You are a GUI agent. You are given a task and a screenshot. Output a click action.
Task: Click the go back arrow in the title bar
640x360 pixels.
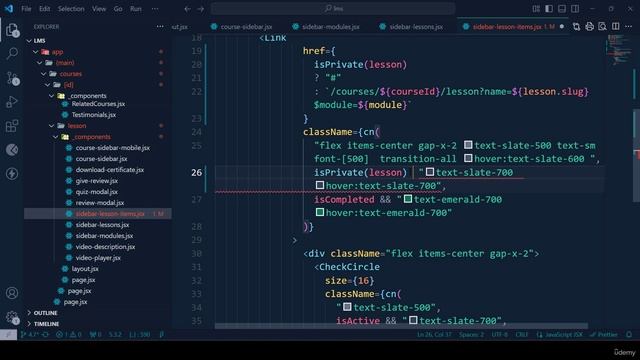point(187,9)
